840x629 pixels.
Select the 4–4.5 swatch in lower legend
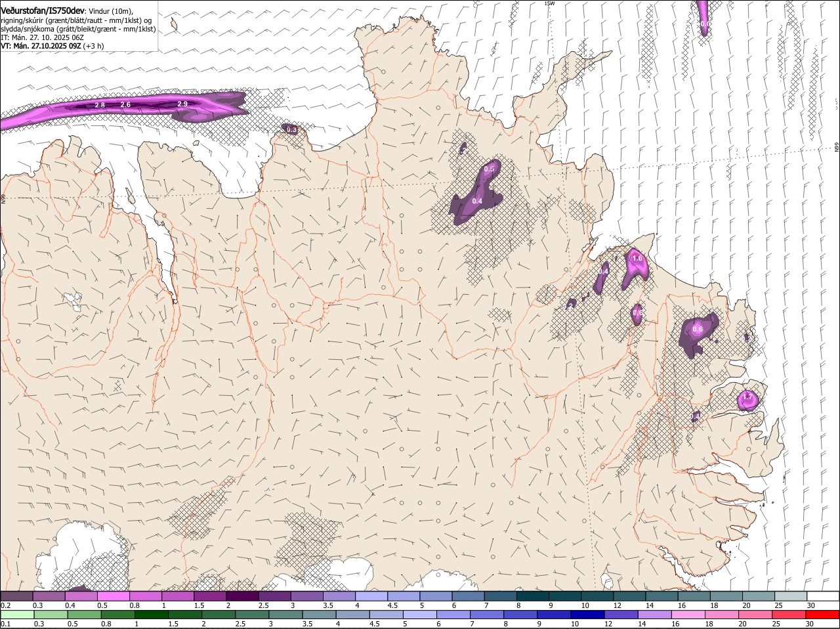click(354, 615)
